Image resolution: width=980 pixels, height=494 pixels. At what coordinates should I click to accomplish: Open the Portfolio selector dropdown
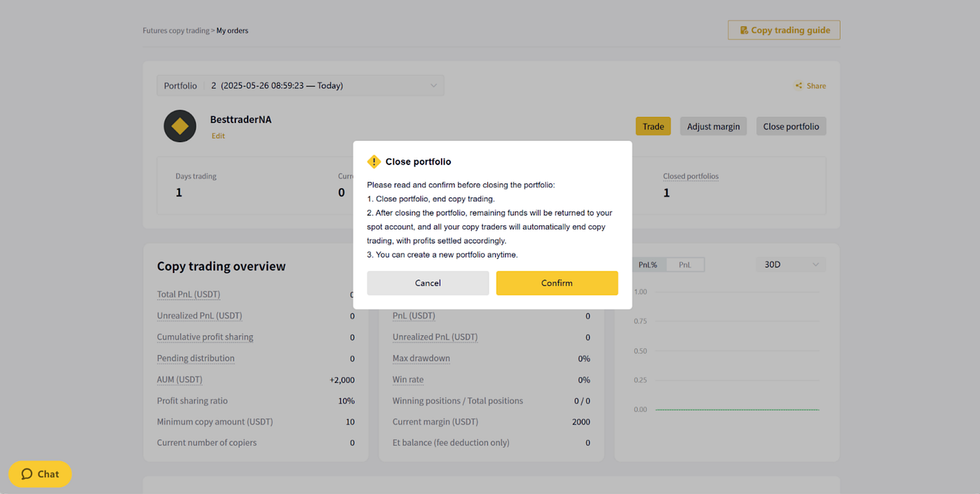pyautogui.click(x=300, y=85)
